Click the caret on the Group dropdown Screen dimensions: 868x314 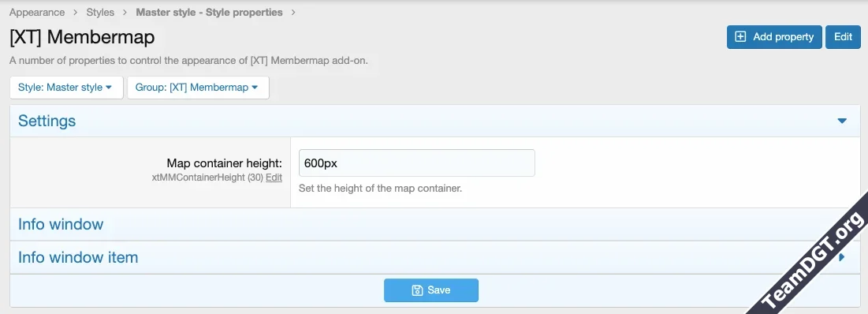255,88
